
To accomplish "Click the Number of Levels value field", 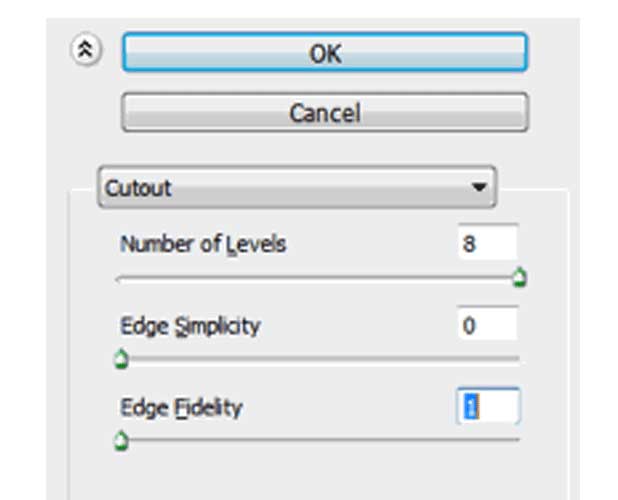I will point(488,243).
